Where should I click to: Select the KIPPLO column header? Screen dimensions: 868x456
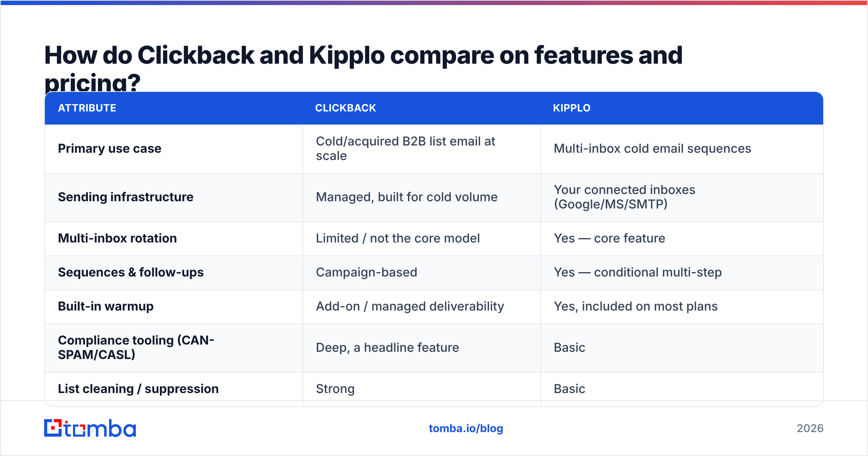point(571,108)
